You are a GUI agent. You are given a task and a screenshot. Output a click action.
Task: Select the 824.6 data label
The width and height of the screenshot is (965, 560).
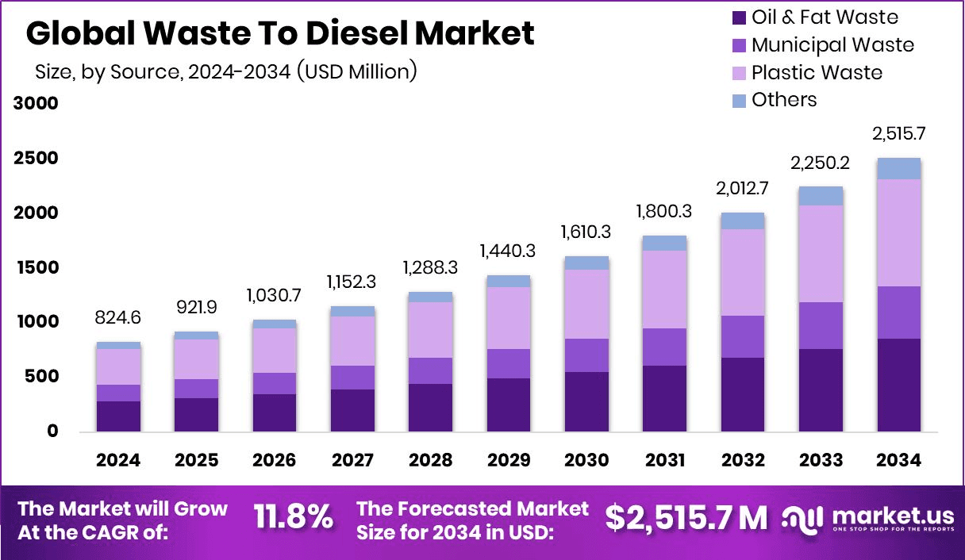point(118,319)
